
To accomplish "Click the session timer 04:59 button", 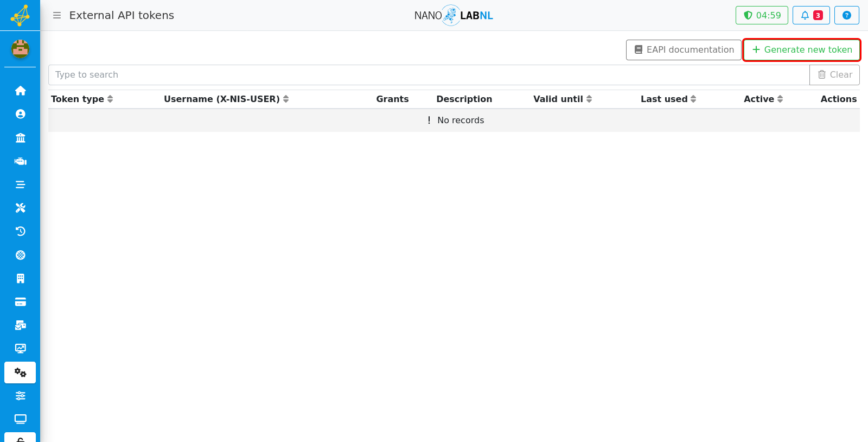I will pyautogui.click(x=762, y=15).
